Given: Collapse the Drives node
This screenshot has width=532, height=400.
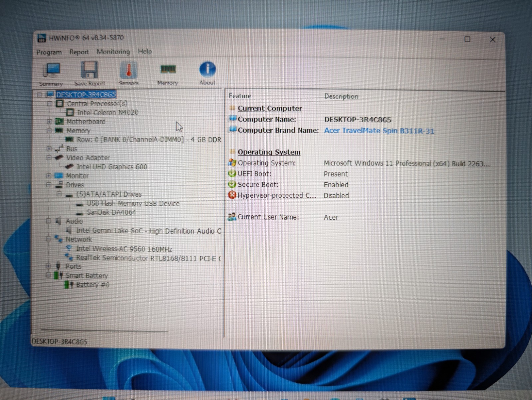Looking at the screenshot, I should pyautogui.click(x=49, y=185).
